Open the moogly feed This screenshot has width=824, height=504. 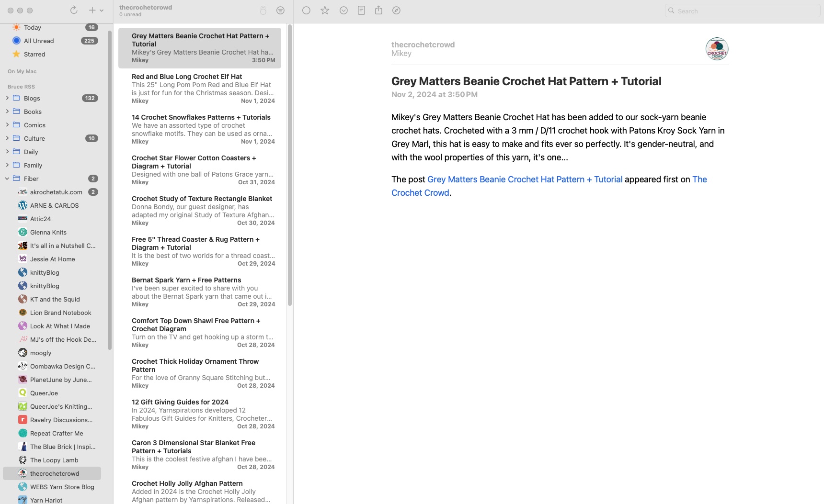[52, 353]
